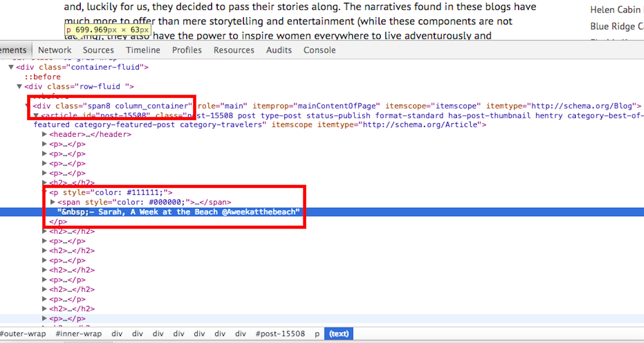Screen dimensions: 644x343
Task: Collapse the row-fluid div triangle
Action: [19, 87]
